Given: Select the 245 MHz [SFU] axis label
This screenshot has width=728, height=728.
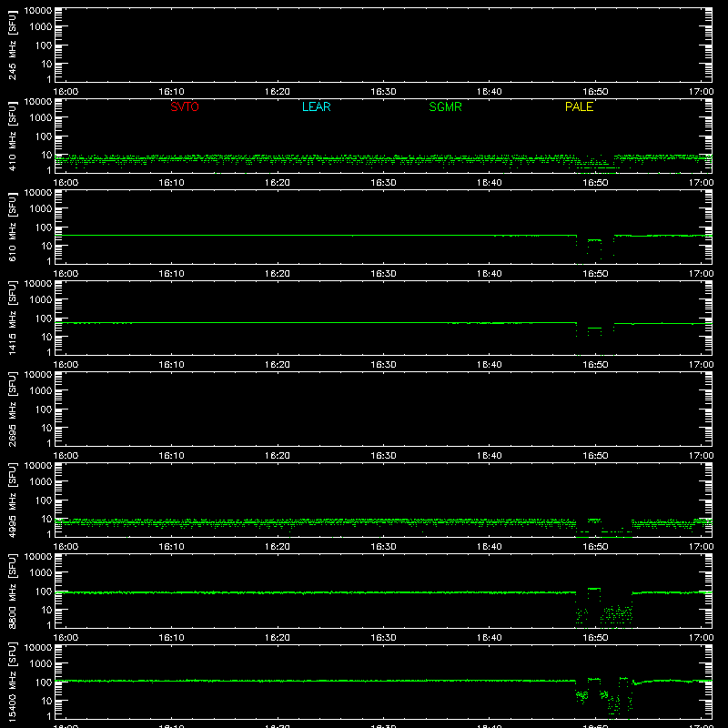Looking at the screenshot, I should (13, 45).
